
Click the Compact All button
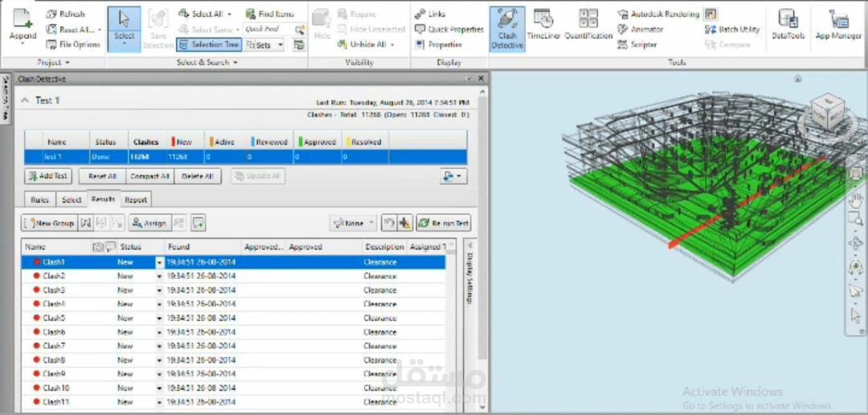tap(150, 176)
